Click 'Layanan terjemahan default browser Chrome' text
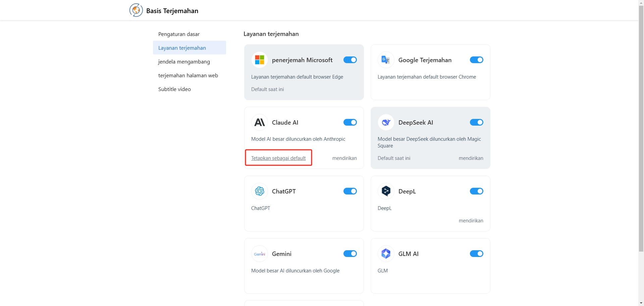 click(x=427, y=77)
